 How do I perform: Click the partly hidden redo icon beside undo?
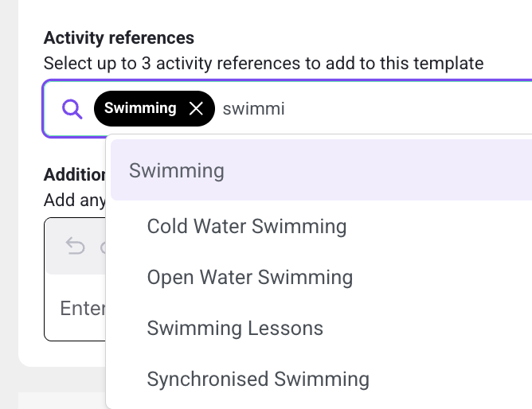[x=103, y=247]
